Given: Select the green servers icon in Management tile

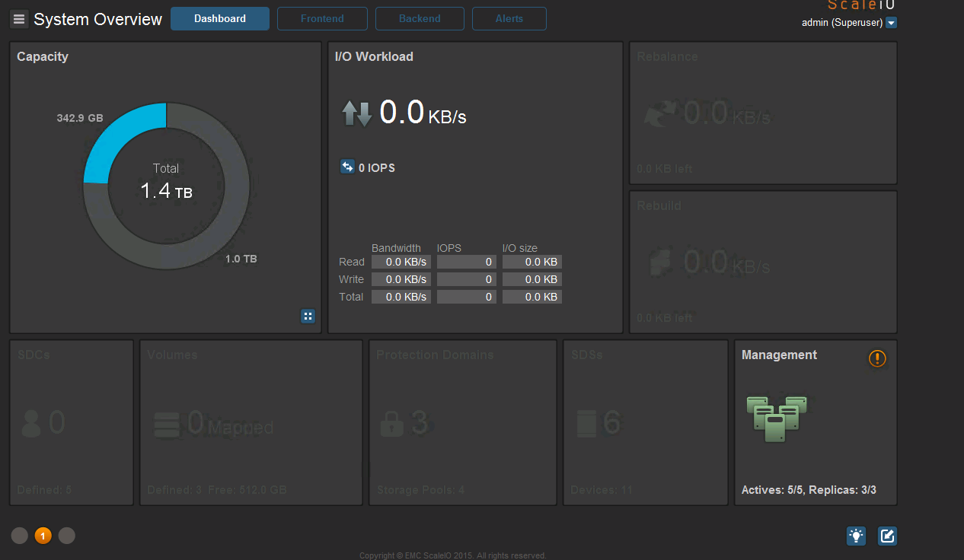Looking at the screenshot, I should coord(777,418).
